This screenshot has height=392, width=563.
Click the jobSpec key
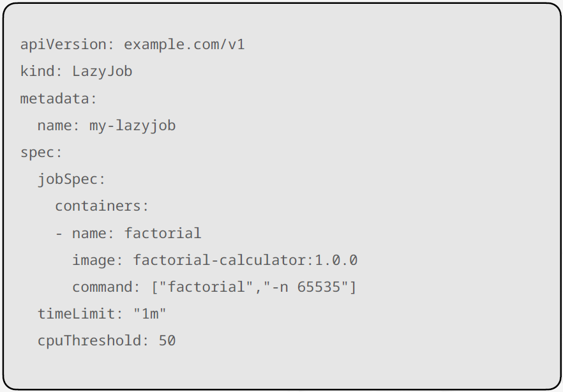point(67,179)
